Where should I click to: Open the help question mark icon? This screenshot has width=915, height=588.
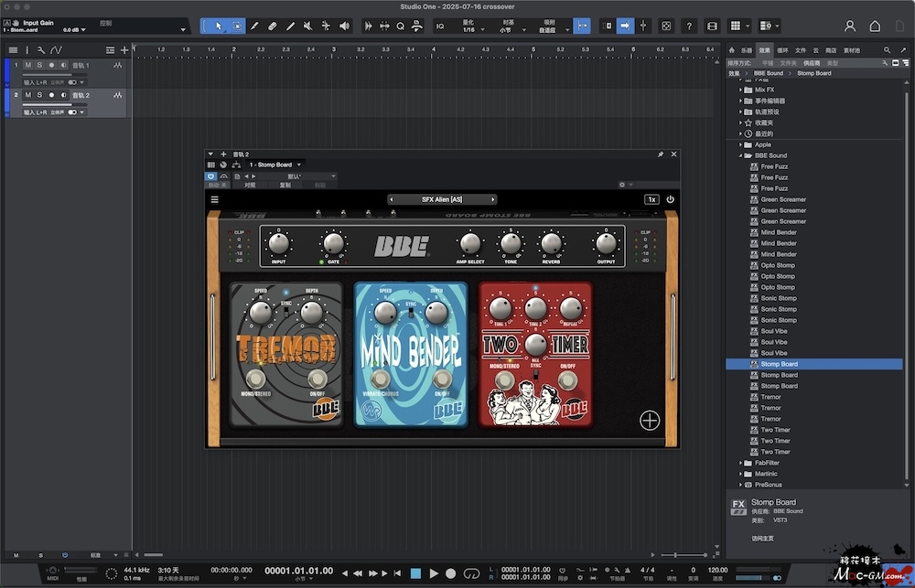(x=690, y=26)
